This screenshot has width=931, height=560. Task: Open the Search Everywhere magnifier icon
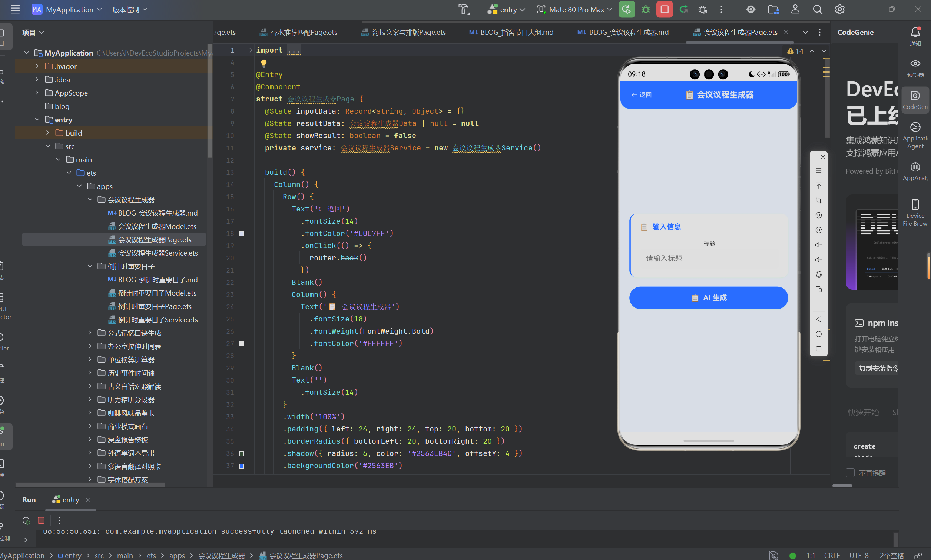(817, 9)
